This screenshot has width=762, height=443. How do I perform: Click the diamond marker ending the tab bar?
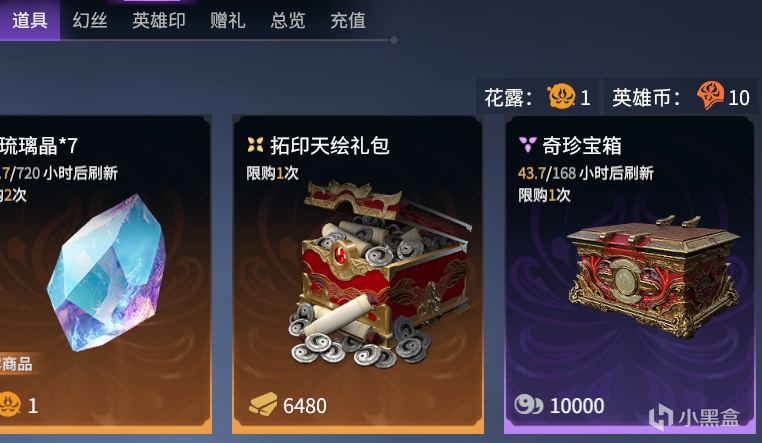point(394,40)
